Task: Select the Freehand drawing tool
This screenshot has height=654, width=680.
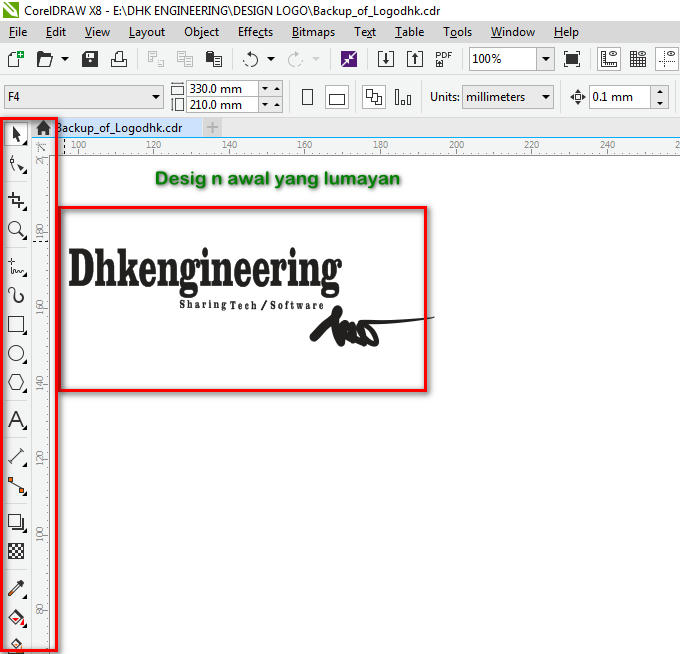Action: click(16, 266)
